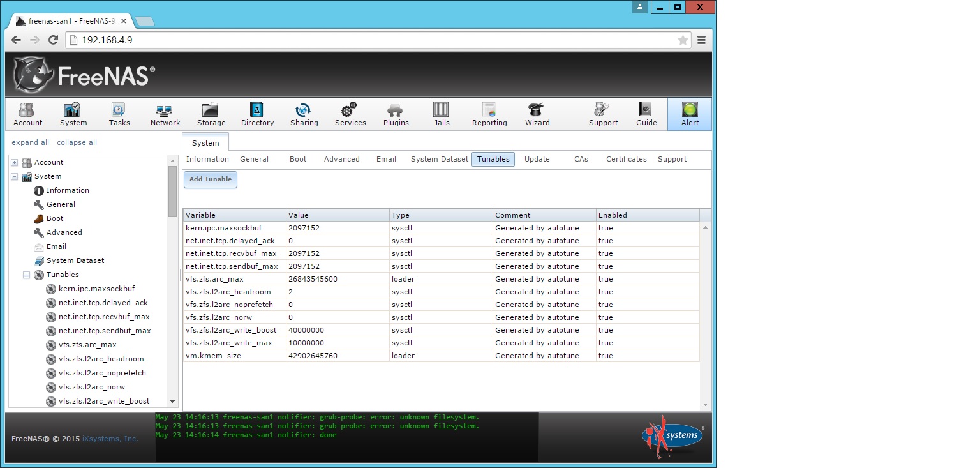Click the FreeNAS logo
Viewport: 980px width, 468px height.
[84, 75]
